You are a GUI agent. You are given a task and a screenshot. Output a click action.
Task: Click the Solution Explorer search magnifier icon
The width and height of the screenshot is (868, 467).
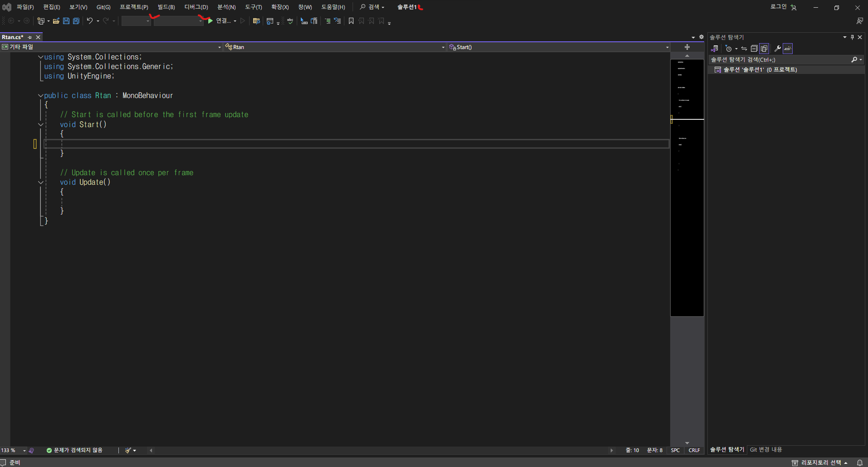(854, 59)
